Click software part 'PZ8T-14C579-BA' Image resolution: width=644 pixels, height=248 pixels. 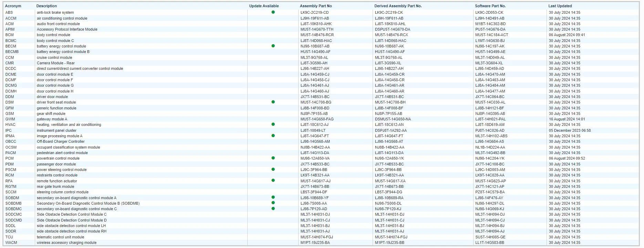pyautogui.click(x=490, y=192)
